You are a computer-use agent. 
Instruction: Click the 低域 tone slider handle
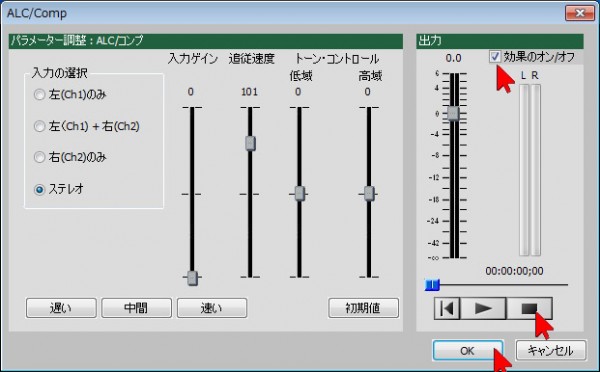(x=300, y=193)
